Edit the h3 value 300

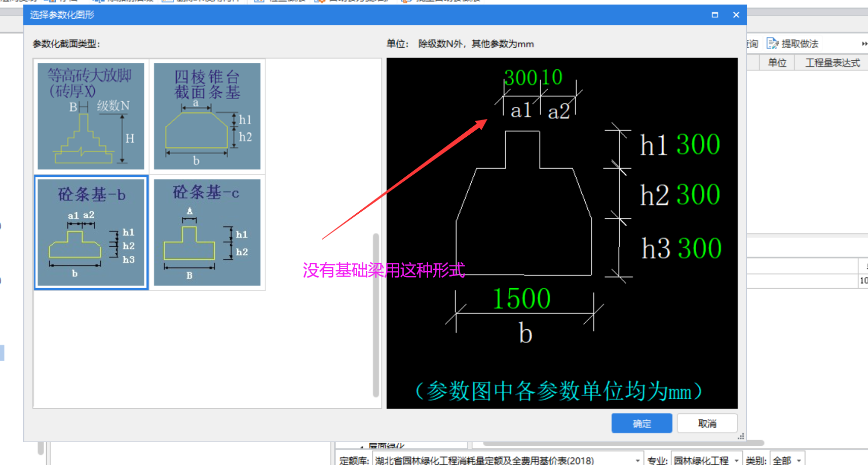point(700,248)
